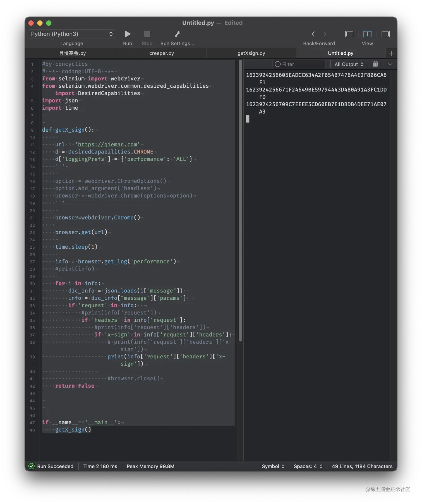Screen dimensions: 422x504
Task: Close the window with red button
Action: [31, 23]
